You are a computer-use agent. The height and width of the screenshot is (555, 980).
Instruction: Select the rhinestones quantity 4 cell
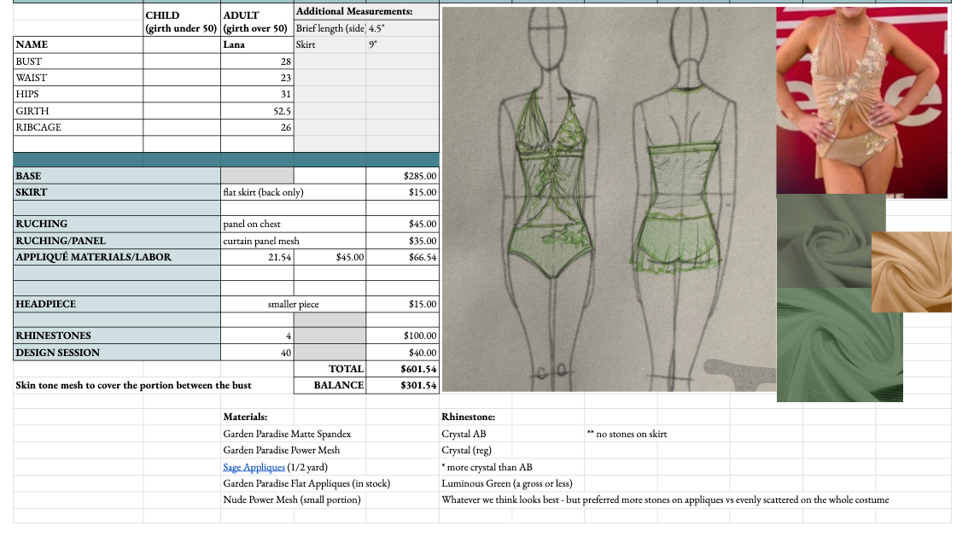click(x=257, y=336)
